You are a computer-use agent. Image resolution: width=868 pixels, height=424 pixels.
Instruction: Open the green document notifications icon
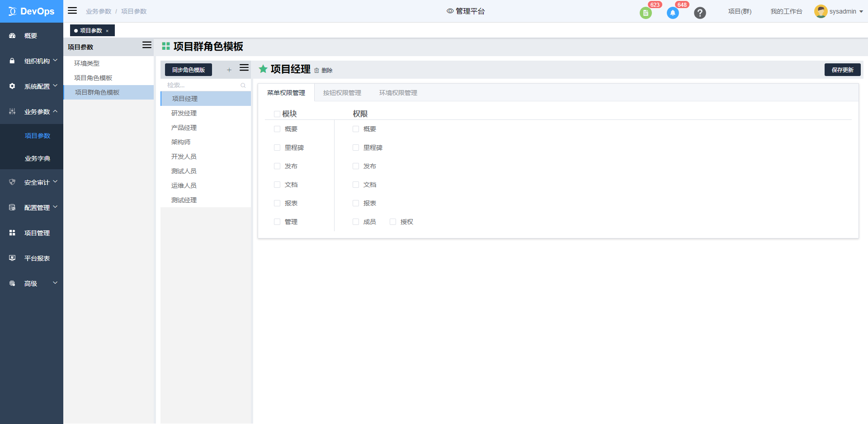click(x=646, y=13)
